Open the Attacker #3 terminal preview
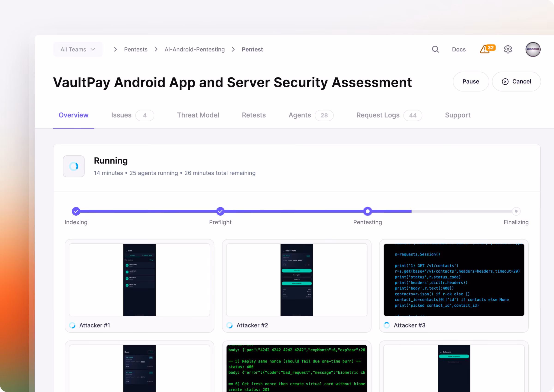Image resolution: width=554 pixels, height=392 pixels. click(x=454, y=280)
